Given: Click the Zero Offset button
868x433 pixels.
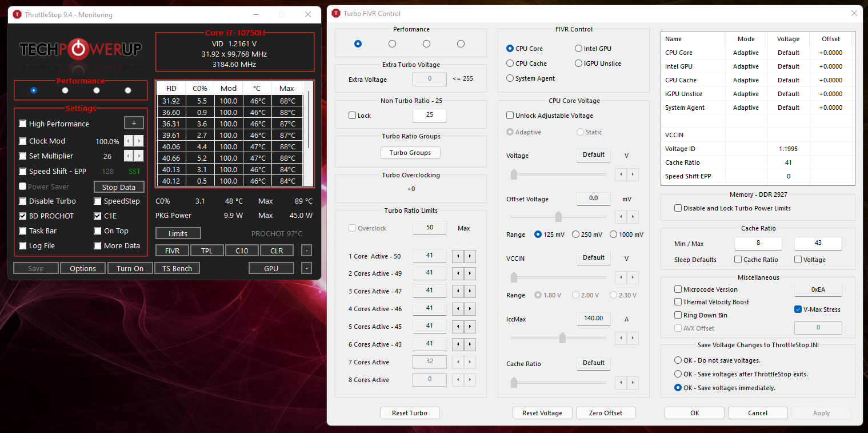Looking at the screenshot, I should tap(605, 413).
